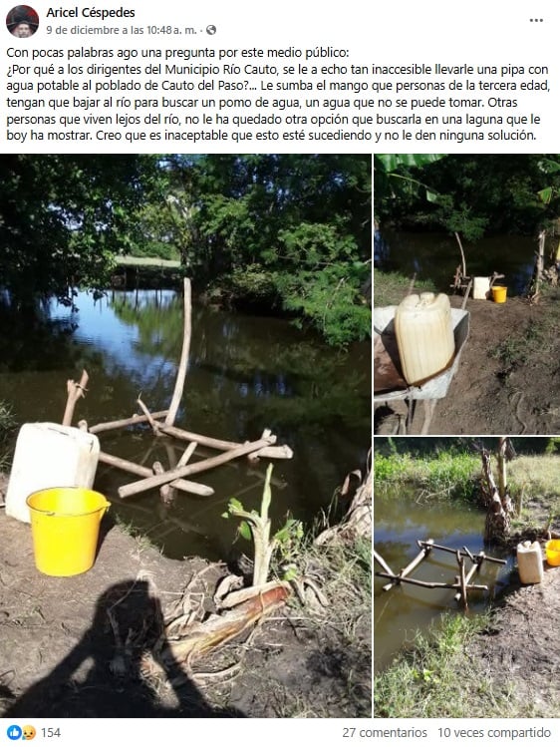
Task: Click the blue Like reaction icon
Action: [x=13, y=732]
